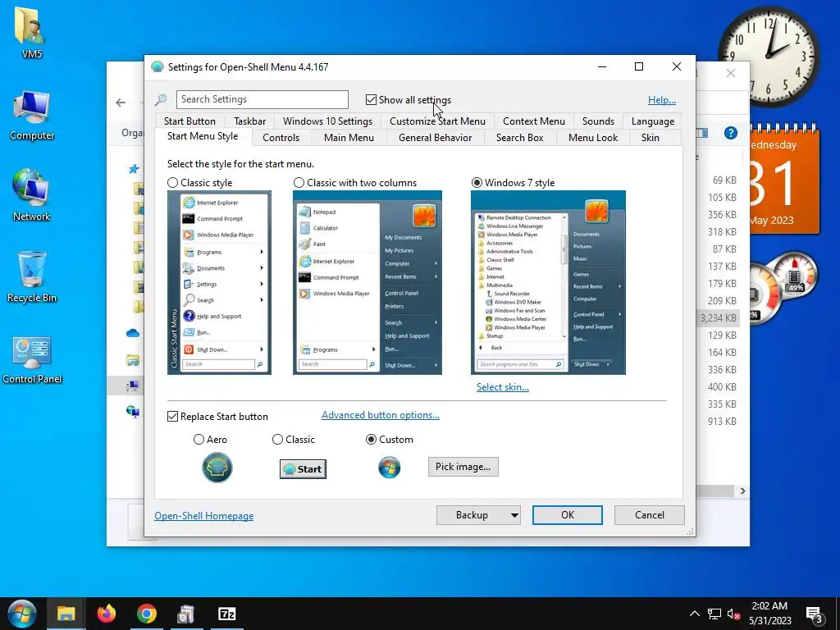Screen dimensions: 840x630
Task: Choose the Classic start button radio
Action: tap(277, 440)
